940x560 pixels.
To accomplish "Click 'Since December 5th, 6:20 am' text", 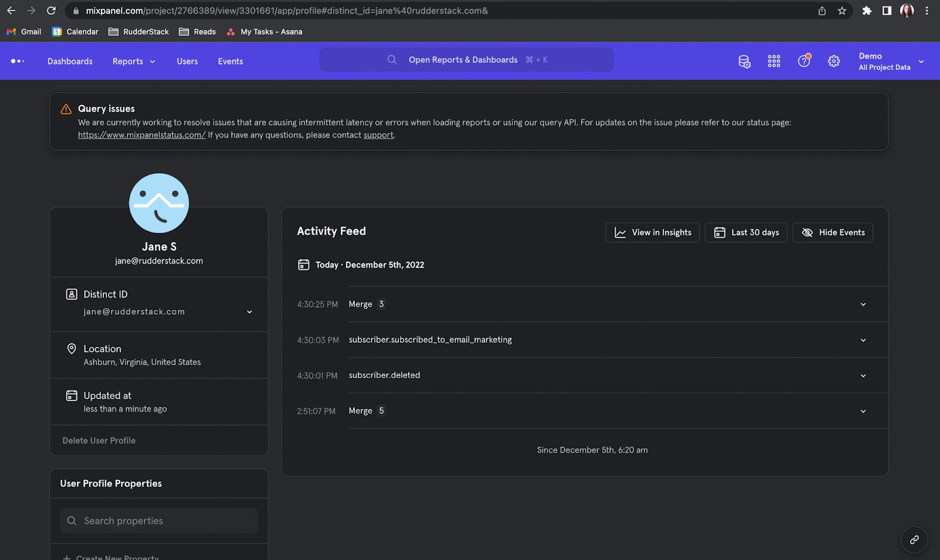I will (x=592, y=450).
